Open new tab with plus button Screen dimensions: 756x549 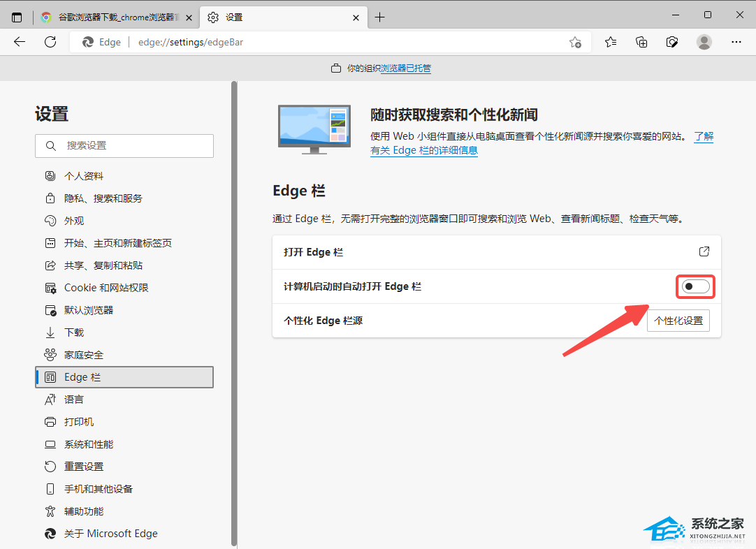pyautogui.click(x=379, y=16)
